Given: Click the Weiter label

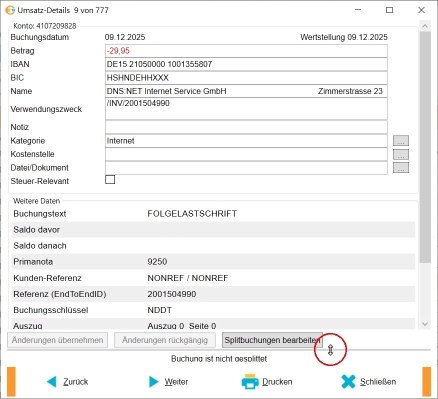Looking at the screenshot, I should (176, 382).
